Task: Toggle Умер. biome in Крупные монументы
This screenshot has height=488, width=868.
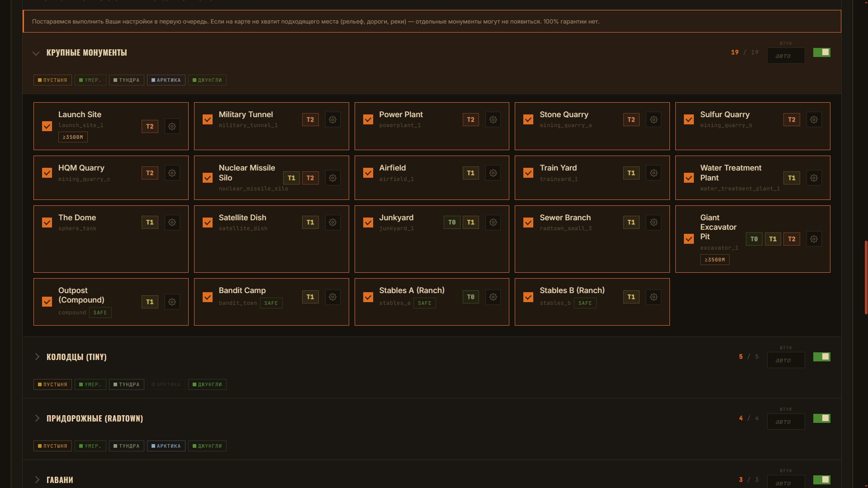Action: [90, 80]
